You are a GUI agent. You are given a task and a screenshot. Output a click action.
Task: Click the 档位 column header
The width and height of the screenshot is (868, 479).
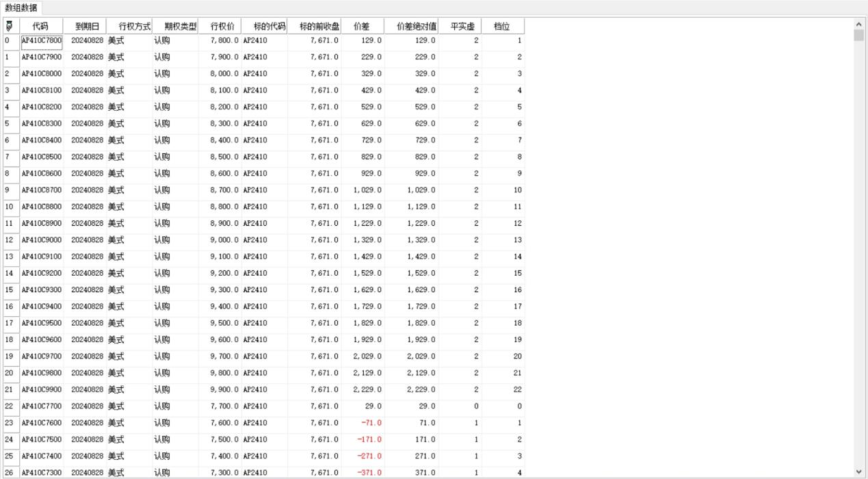click(501, 26)
